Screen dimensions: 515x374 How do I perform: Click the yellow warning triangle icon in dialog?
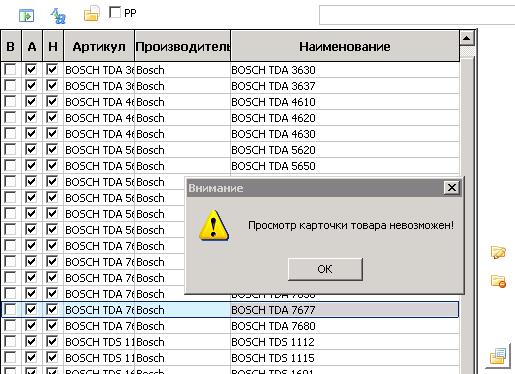pyautogui.click(x=214, y=225)
